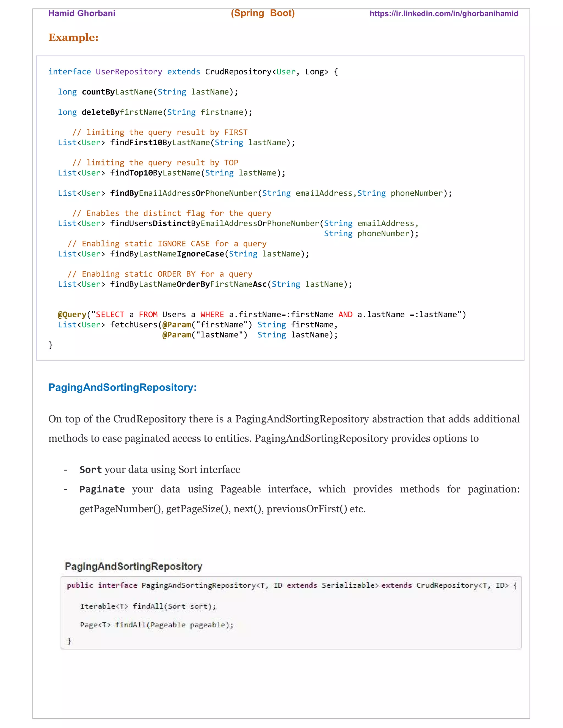Viewport: 563px width, 728px height.
Task: Click the findFirst10ByLastName method
Action: [160, 143]
